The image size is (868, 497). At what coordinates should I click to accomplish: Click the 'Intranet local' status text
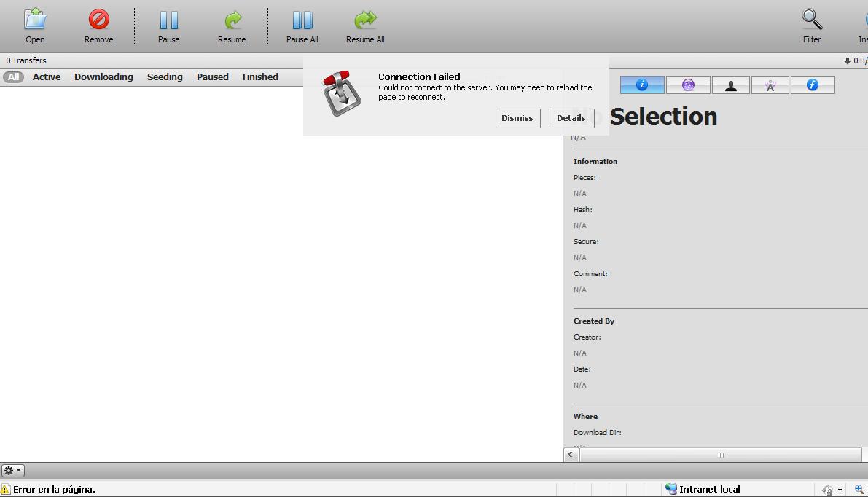[710, 489]
